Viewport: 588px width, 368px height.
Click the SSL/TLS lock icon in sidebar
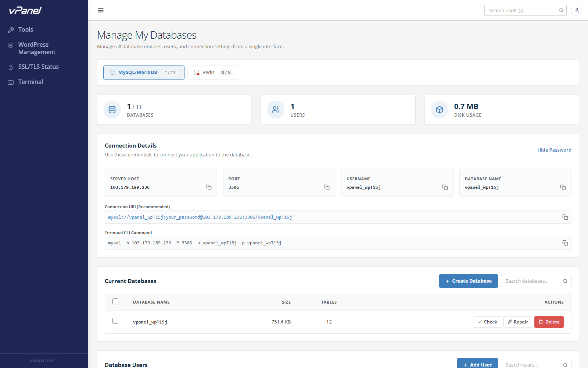tap(11, 67)
